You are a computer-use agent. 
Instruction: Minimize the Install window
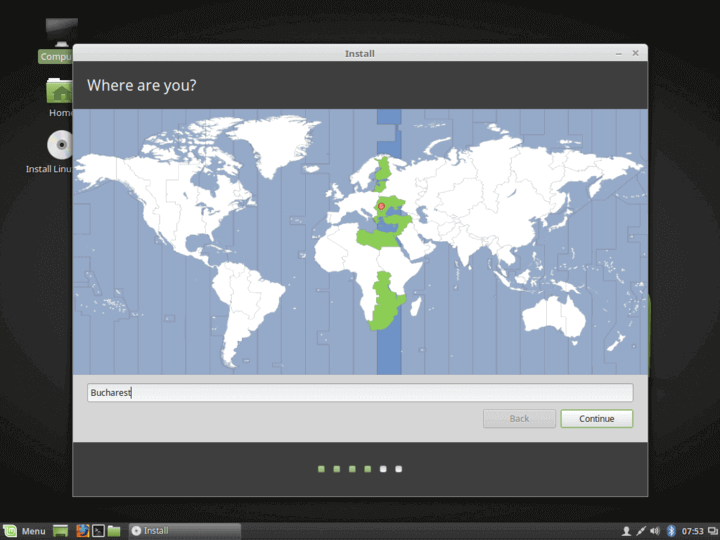[619, 53]
